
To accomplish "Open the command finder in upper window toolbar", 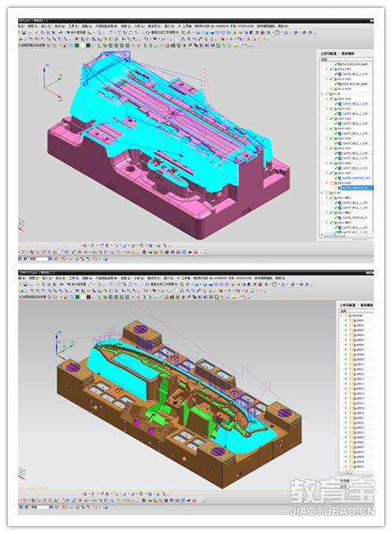I will (77, 32).
